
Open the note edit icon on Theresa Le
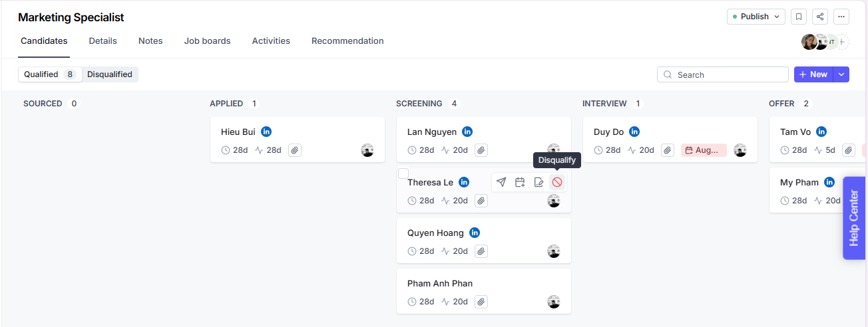539,182
